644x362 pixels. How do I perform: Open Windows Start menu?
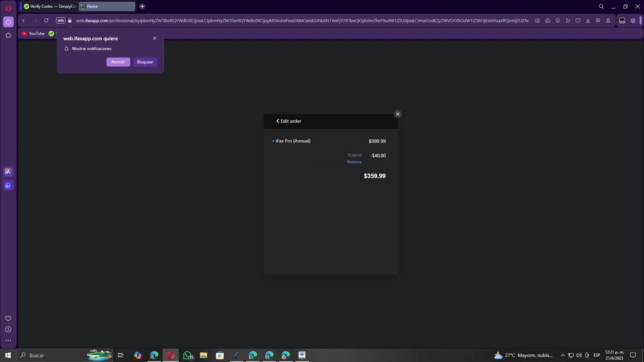(8, 355)
